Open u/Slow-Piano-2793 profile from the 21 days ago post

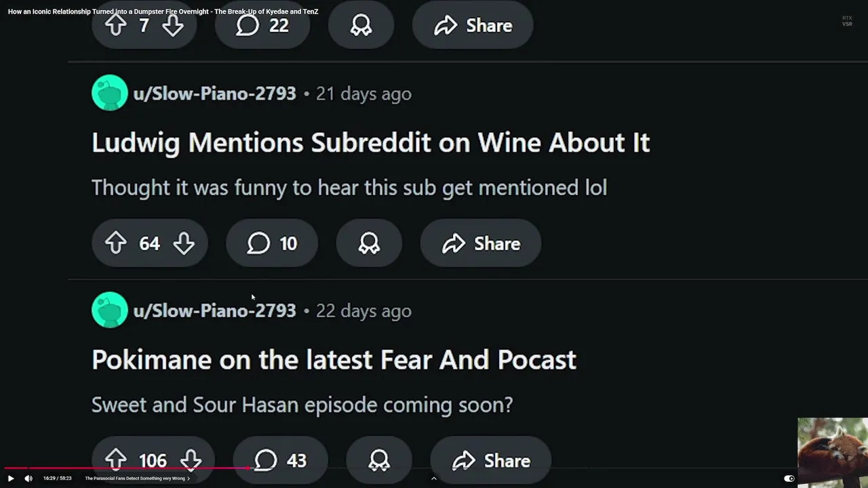point(214,94)
